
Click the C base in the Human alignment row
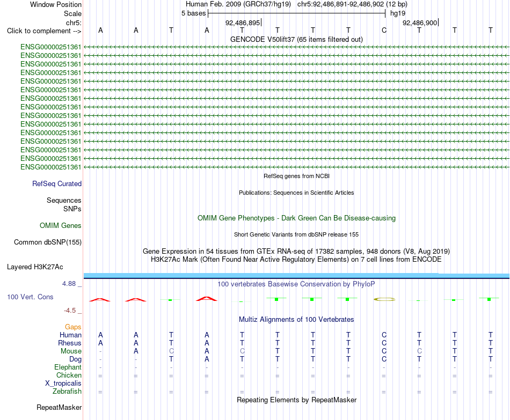(x=384, y=335)
